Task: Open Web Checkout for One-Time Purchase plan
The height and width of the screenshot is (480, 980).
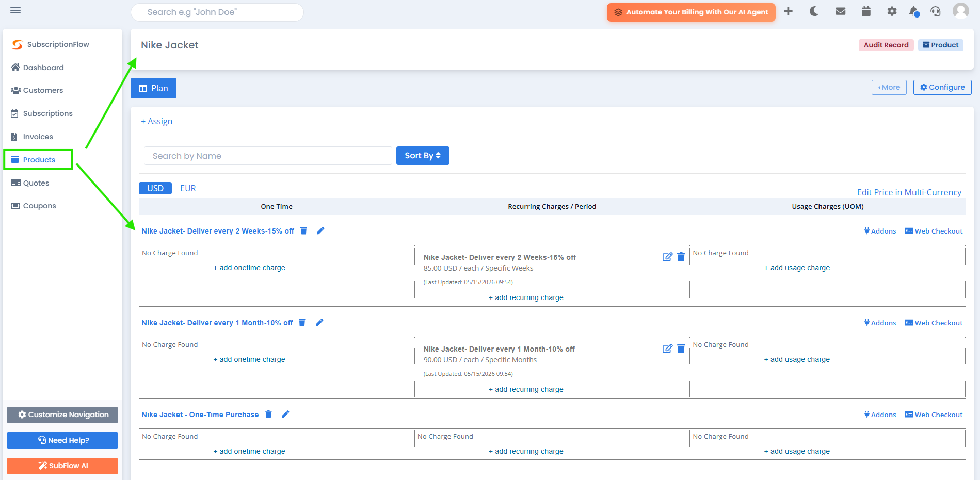Action: coord(934,415)
